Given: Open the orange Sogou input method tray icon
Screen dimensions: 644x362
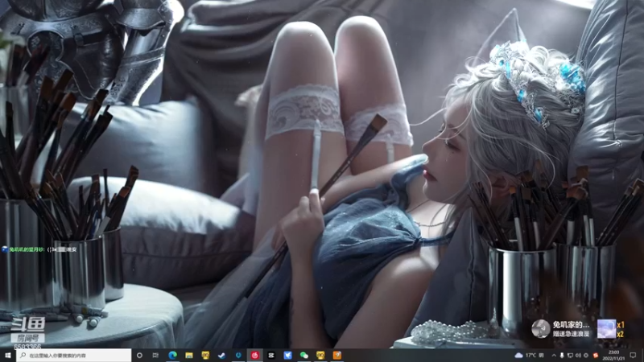Looking at the screenshot, I should (x=596, y=356).
